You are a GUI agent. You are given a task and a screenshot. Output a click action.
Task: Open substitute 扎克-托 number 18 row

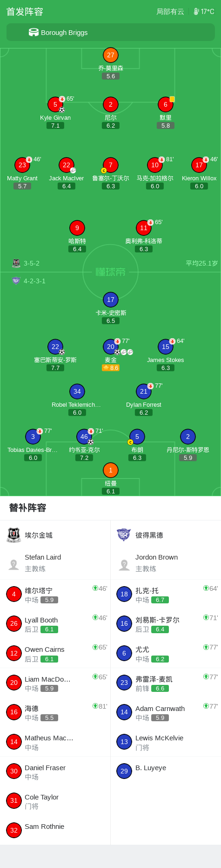click(166, 595)
